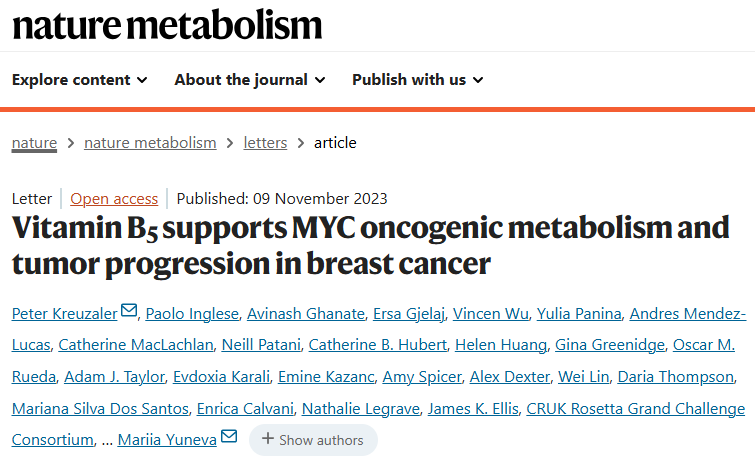Click the mail icon beside Peter Kreuzaler
Viewport: 755px width, 463px height.
tap(129, 312)
